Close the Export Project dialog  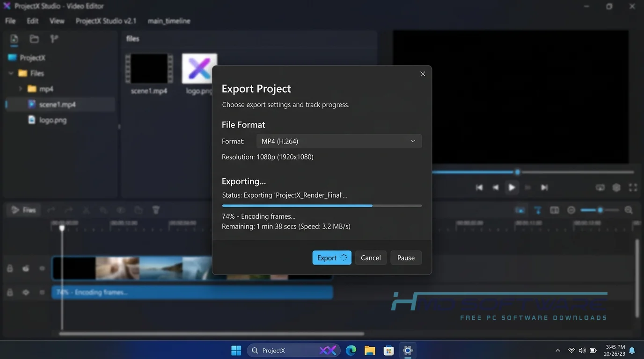tap(423, 74)
